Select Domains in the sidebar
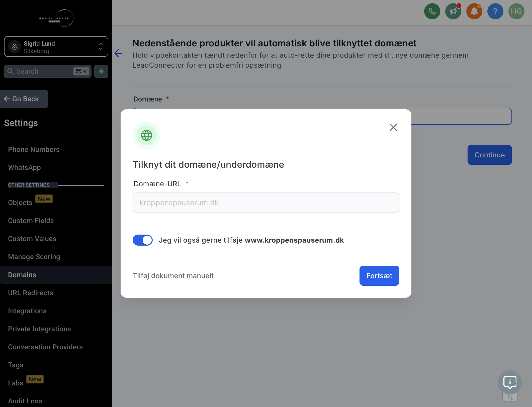This screenshot has width=532, height=407. coord(56,275)
